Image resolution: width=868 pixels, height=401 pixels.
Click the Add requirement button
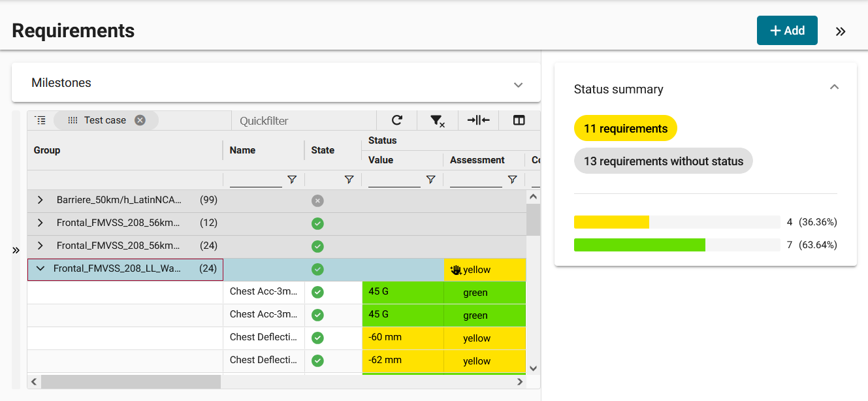787,31
